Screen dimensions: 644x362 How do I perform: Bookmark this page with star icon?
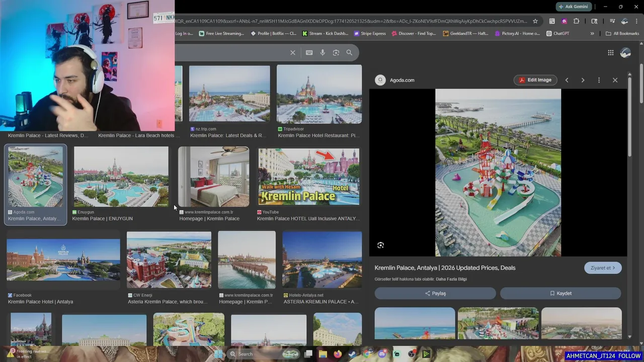(535, 21)
